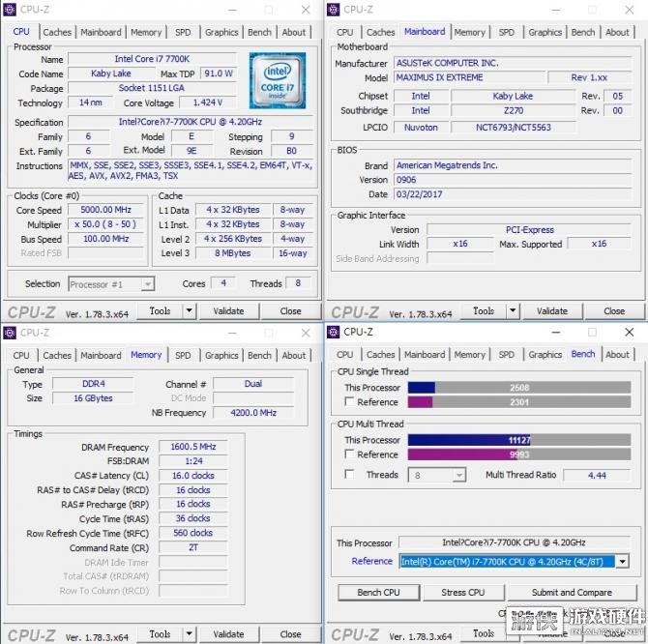Enable Reference checkbox under CPU Single Thread

[349, 402]
